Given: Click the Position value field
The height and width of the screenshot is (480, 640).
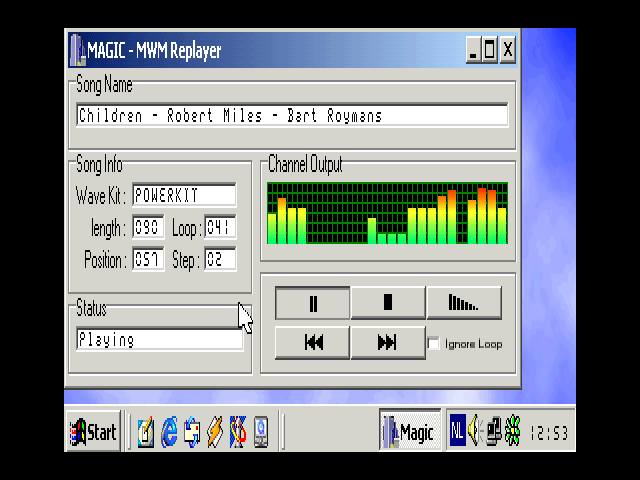Looking at the screenshot, I should coord(148,259).
